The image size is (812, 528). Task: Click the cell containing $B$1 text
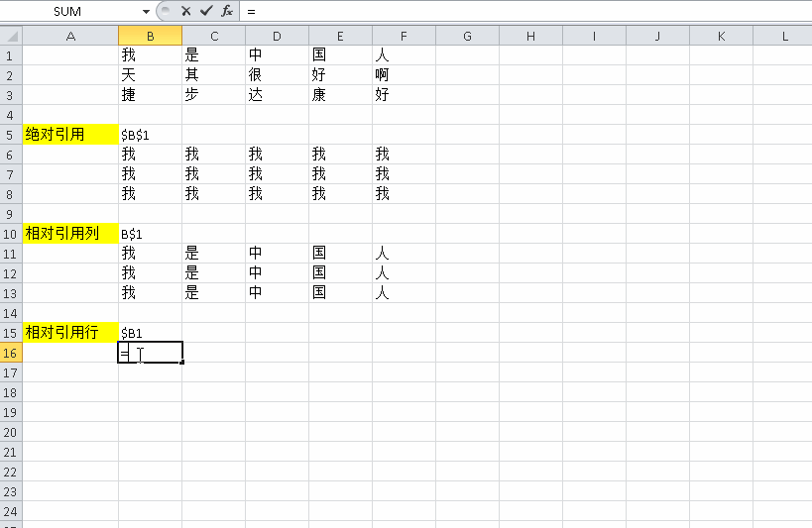click(150, 135)
